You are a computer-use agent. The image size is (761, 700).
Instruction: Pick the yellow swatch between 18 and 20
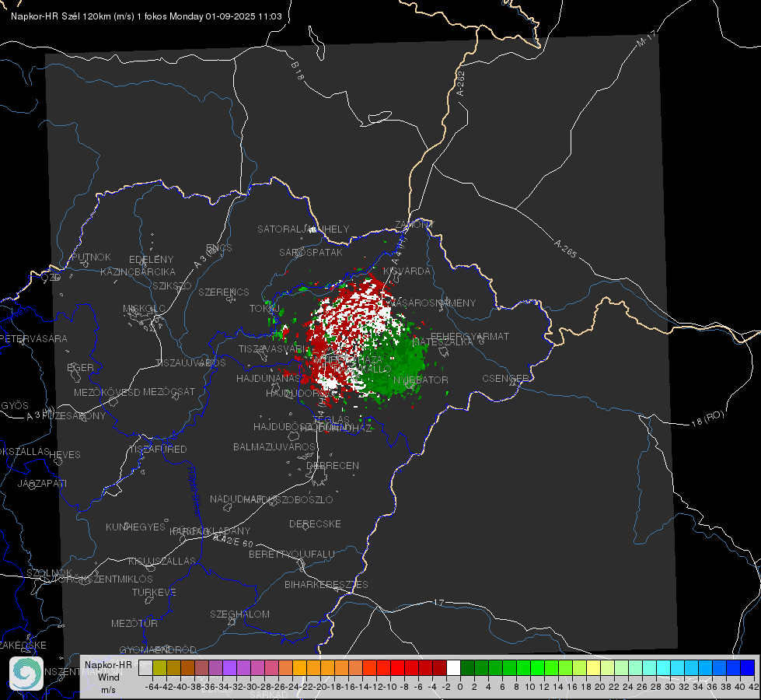click(594, 667)
